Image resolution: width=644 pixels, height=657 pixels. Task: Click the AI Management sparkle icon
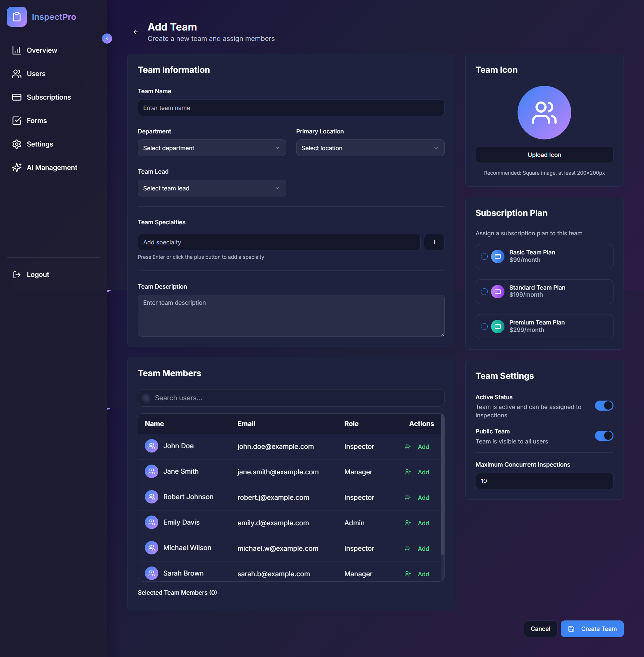point(16,168)
